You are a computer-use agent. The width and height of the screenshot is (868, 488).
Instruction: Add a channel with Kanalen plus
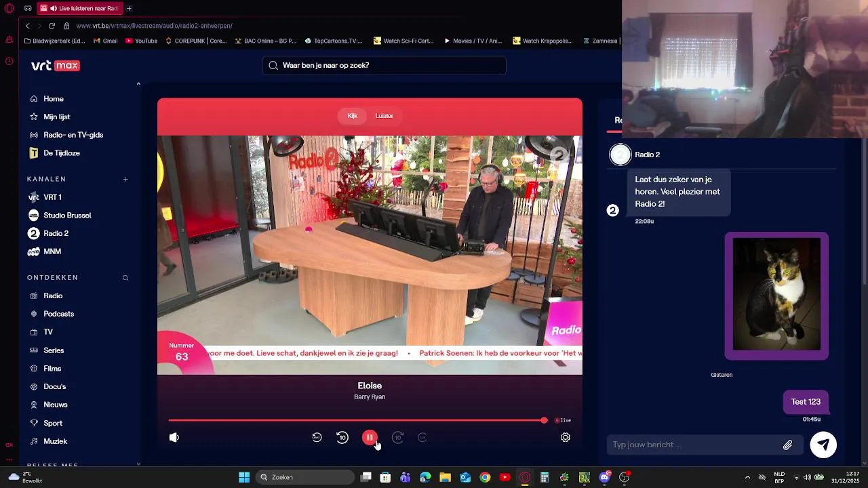125,179
